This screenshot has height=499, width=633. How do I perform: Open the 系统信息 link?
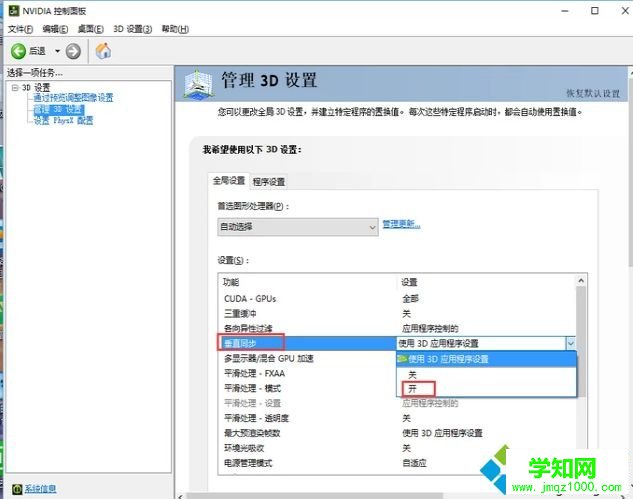coord(40,489)
